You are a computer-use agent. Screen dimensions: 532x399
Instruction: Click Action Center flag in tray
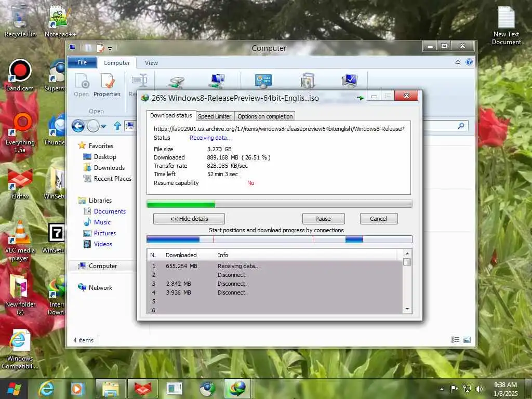[x=454, y=389]
